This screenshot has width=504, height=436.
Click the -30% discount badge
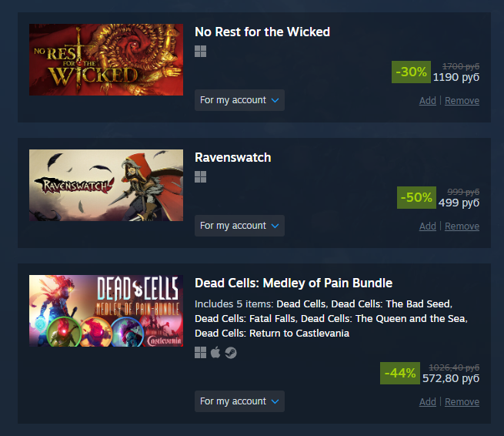411,72
